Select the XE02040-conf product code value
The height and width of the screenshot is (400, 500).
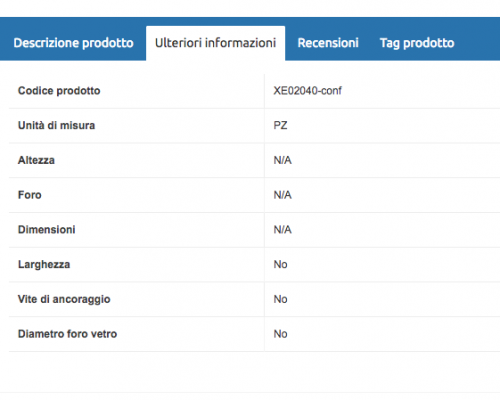[x=307, y=91]
